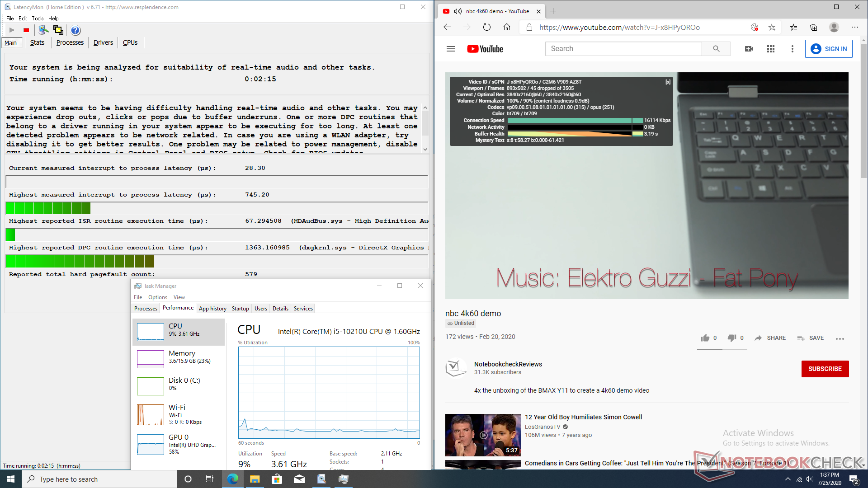Open the Simon Cowell video thumbnail
The width and height of the screenshot is (868, 488).
point(483,435)
